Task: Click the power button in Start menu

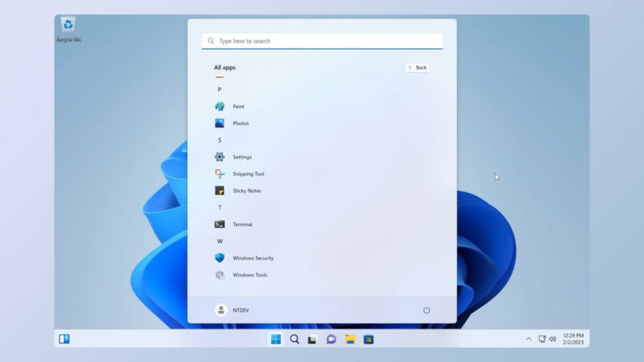Action: coord(426,310)
